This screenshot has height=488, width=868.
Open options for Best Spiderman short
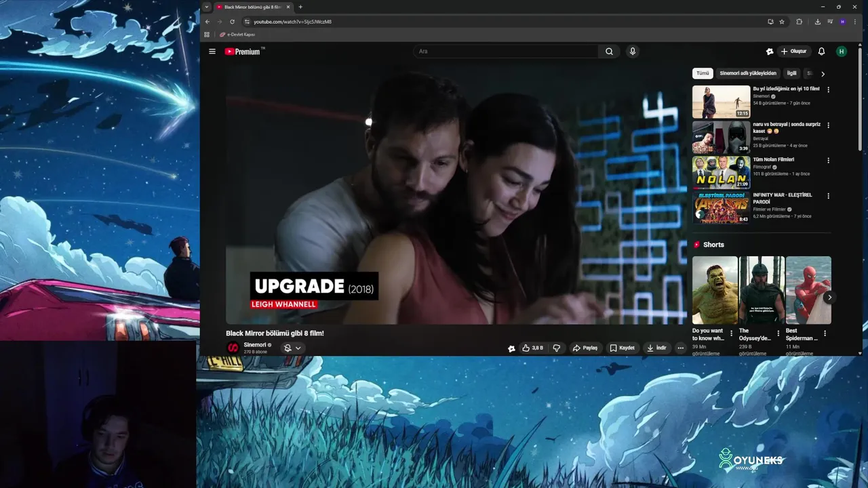825,333
